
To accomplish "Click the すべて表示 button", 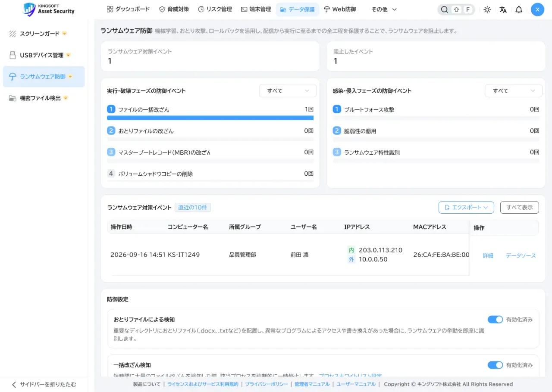I will pyautogui.click(x=519, y=207).
